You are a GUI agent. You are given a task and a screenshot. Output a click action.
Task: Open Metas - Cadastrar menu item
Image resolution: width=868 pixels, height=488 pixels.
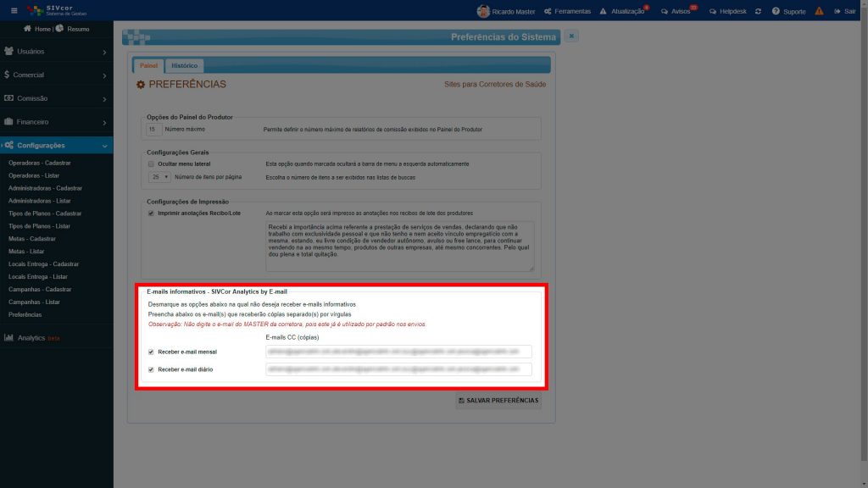coord(32,238)
